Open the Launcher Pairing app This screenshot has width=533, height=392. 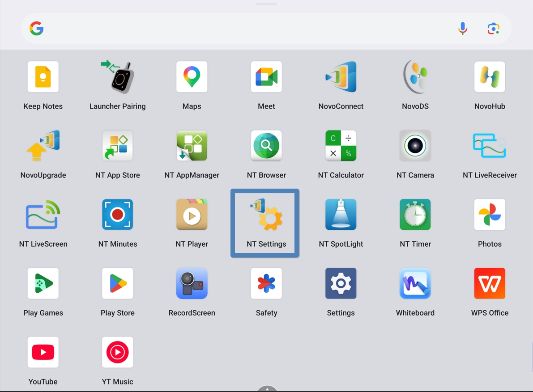(x=117, y=77)
